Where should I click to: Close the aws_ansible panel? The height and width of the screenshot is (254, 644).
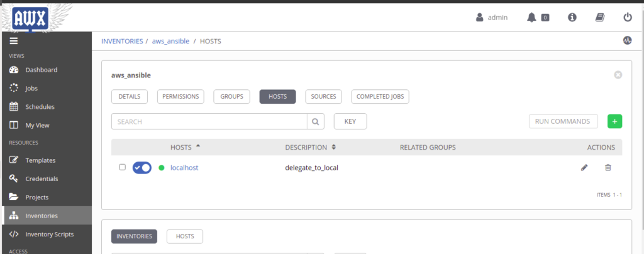point(618,75)
